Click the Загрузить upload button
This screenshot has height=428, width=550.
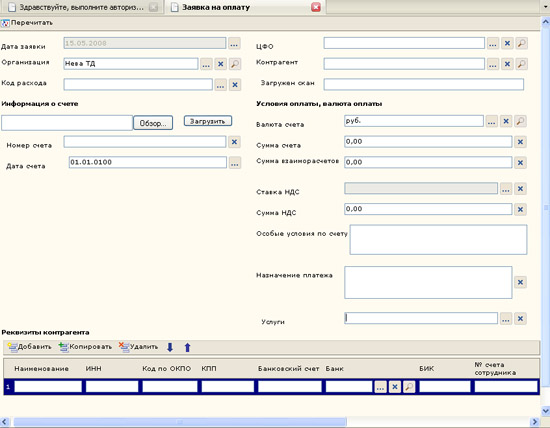click(208, 121)
